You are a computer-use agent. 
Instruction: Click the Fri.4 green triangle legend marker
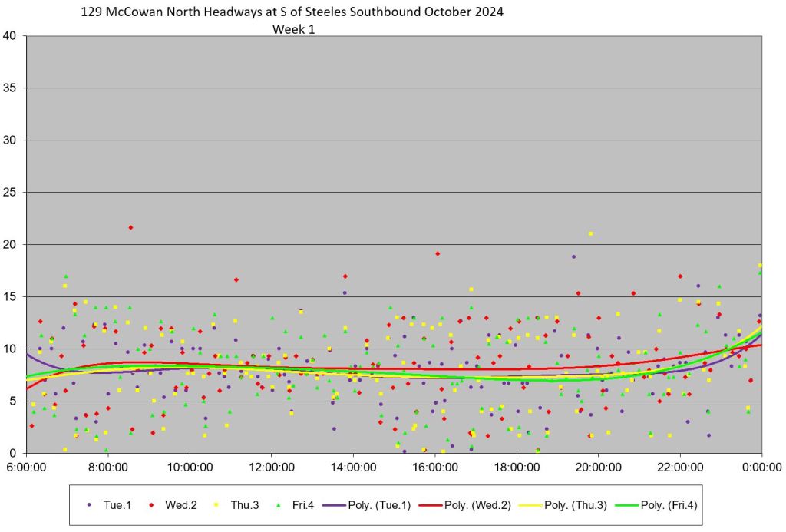click(278, 504)
